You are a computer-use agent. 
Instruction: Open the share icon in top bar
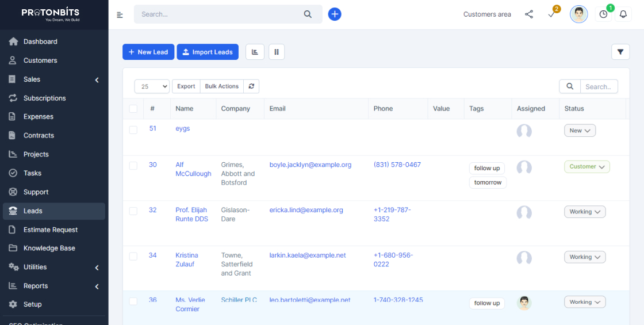[529, 14]
